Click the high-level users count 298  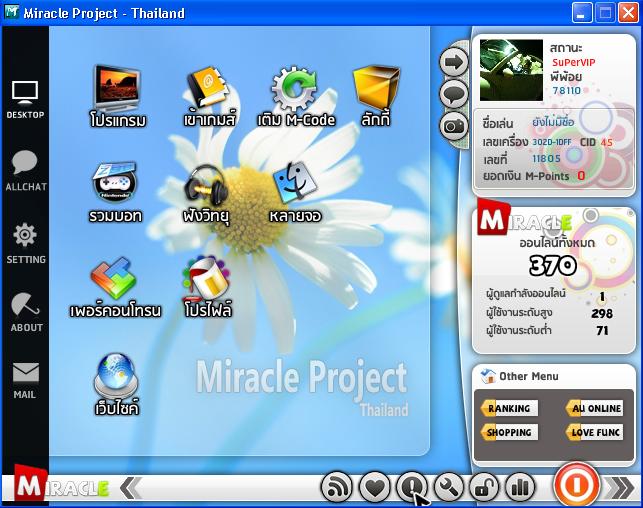(602, 314)
